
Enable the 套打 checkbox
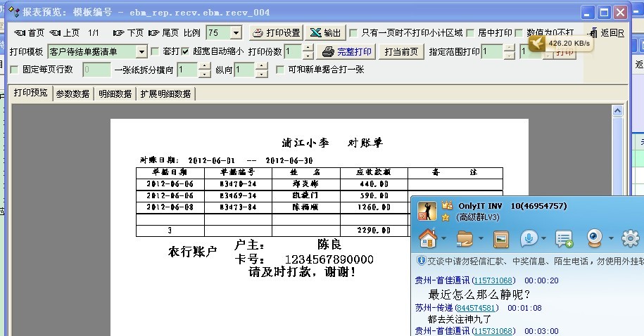click(156, 52)
